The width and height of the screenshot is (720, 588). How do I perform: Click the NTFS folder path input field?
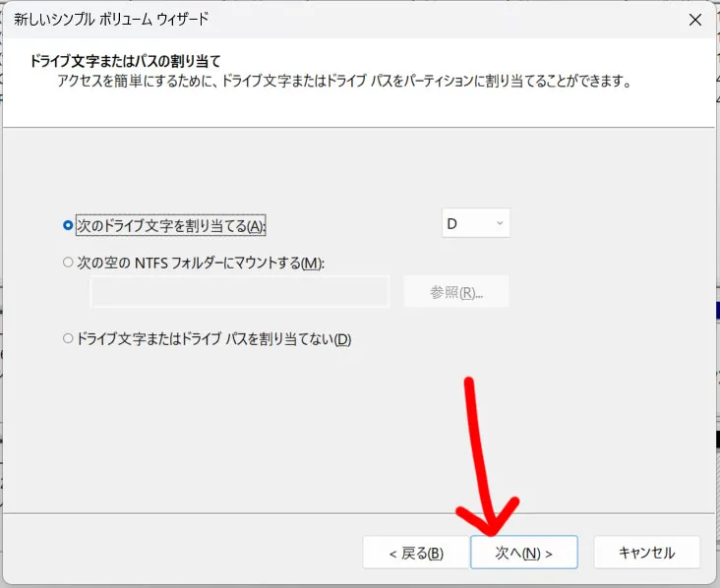[x=239, y=291]
